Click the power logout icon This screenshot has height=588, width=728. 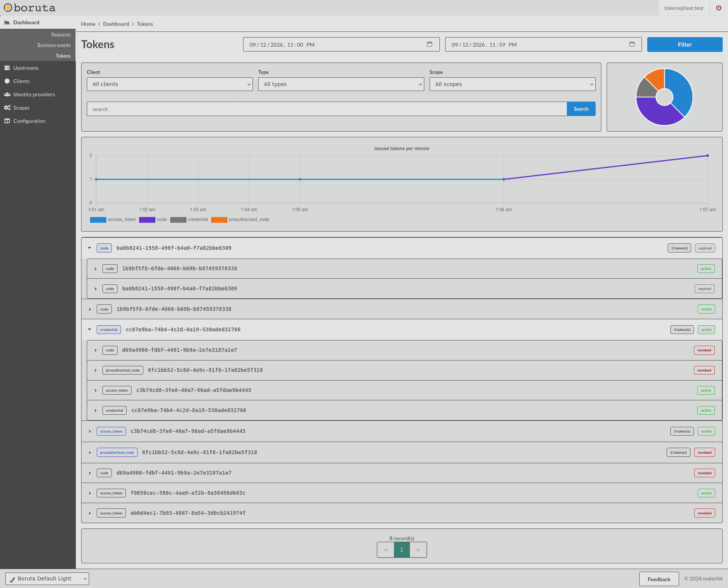[x=719, y=8]
